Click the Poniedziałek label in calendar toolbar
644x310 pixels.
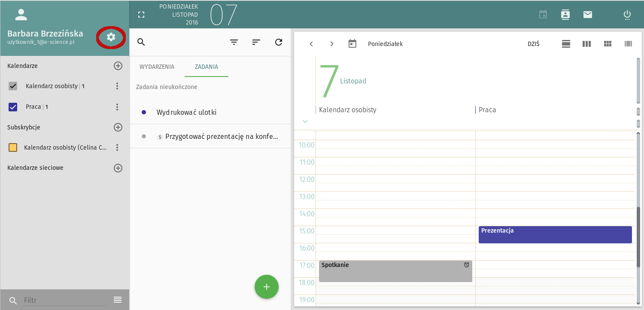[385, 44]
